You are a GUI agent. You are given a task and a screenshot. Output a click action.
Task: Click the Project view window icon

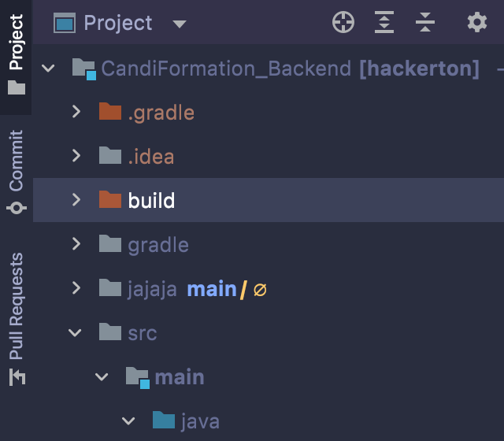click(x=65, y=23)
